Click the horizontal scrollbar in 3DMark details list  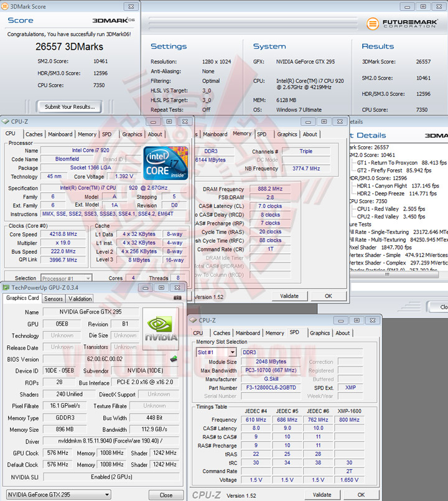click(x=393, y=274)
